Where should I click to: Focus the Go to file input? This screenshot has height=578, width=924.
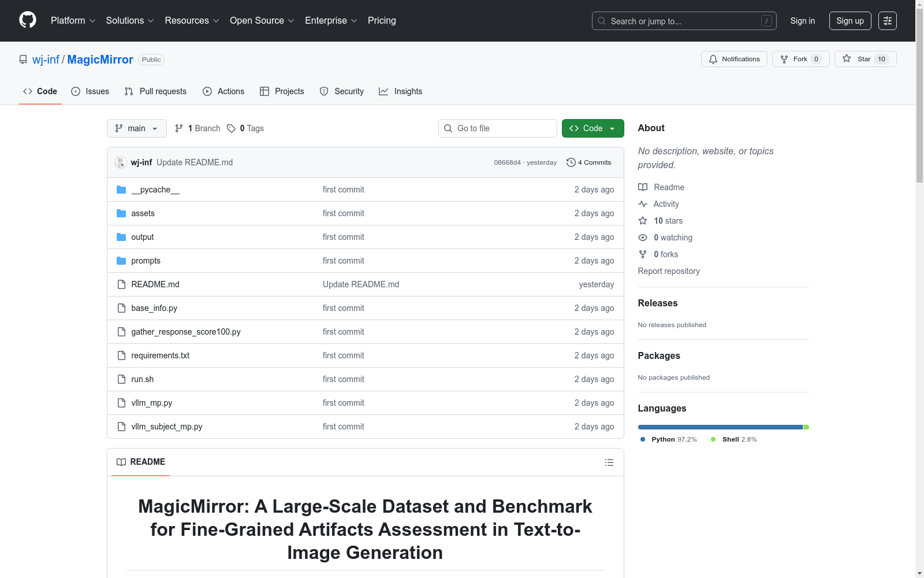498,128
